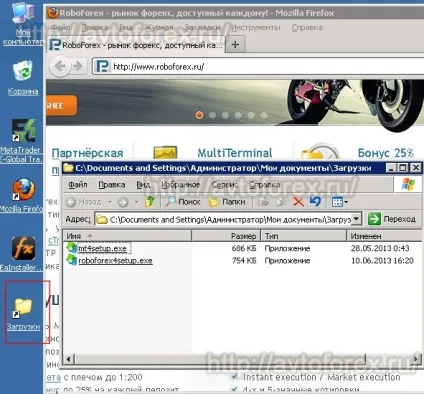
Task: Click the 686 КБ size cell
Action: pyautogui.click(x=244, y=248)
